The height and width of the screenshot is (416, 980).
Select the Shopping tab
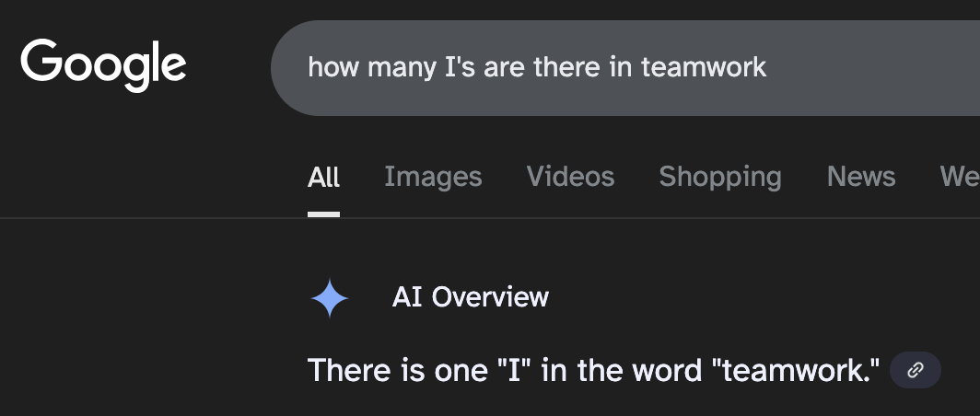tap(720, 177)
